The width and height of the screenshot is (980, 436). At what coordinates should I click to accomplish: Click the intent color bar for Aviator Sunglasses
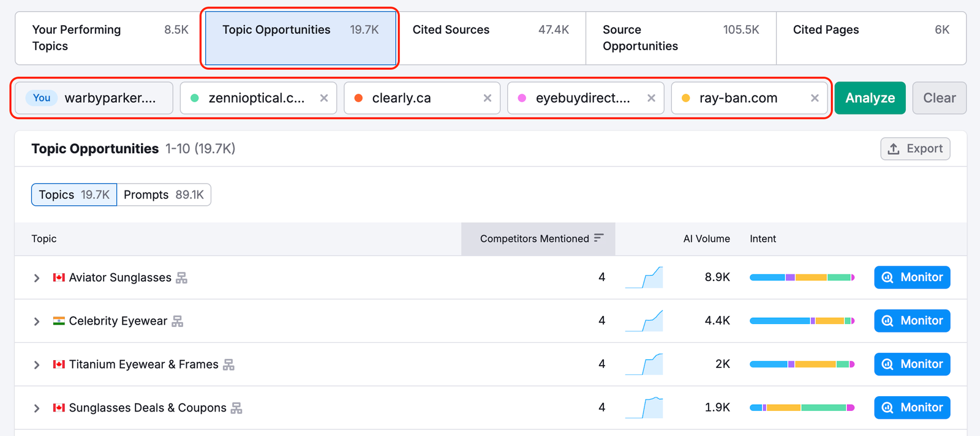[x=801, y=277]
